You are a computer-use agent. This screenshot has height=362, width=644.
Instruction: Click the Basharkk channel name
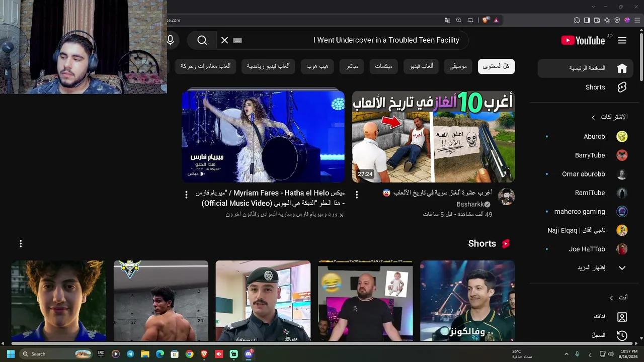point(470,205)
